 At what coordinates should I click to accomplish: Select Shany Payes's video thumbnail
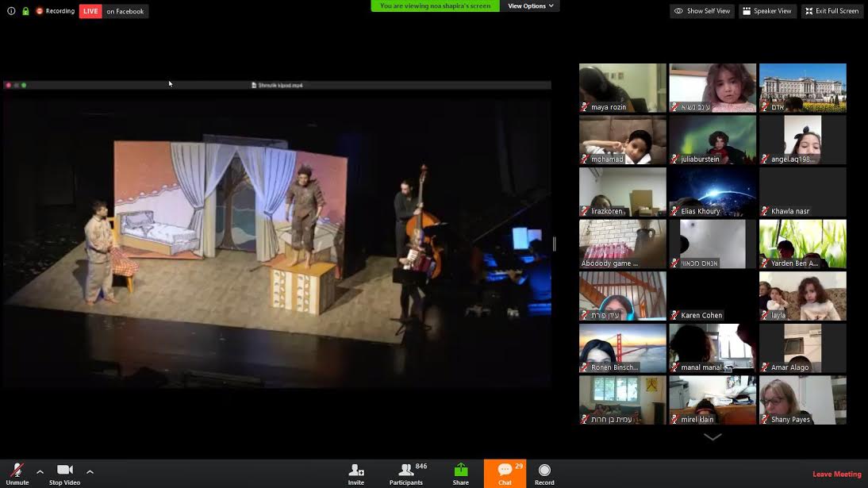803,400
